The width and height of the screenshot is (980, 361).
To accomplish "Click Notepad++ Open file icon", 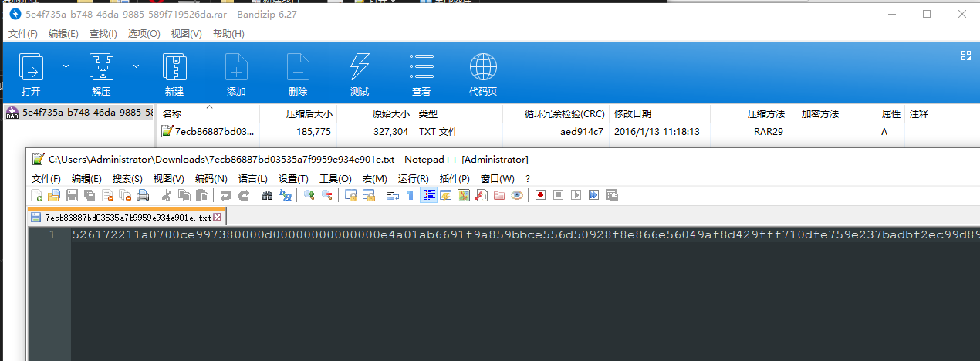I will pos(53,195).
